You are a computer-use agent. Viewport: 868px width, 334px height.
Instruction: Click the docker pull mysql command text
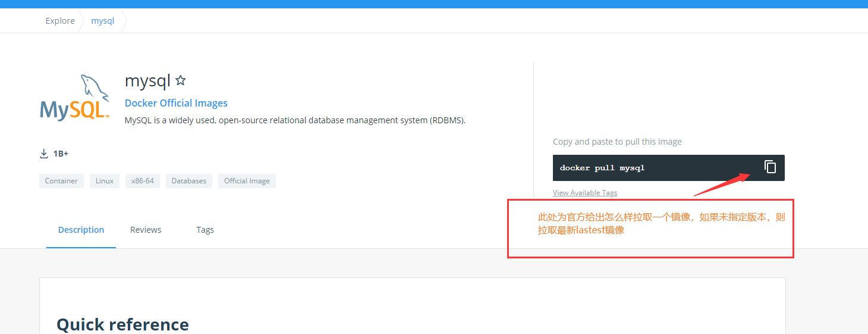click(x=602, y=168)
